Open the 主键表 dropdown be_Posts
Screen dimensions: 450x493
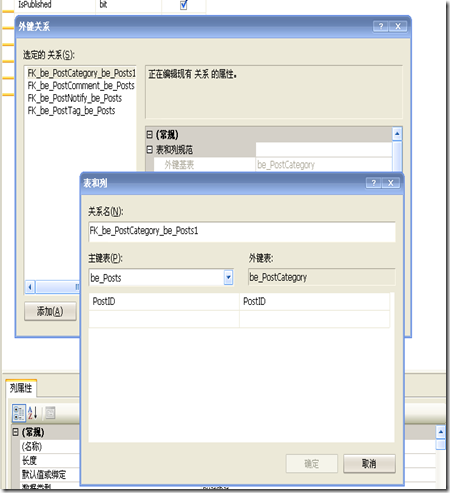click(x=228, y=277)
